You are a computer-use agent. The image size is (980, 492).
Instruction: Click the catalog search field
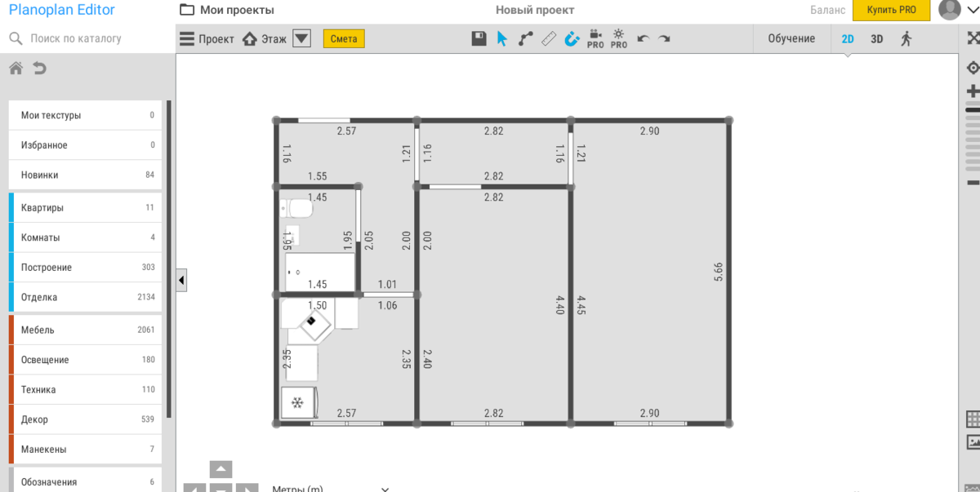tap(90, 38)
